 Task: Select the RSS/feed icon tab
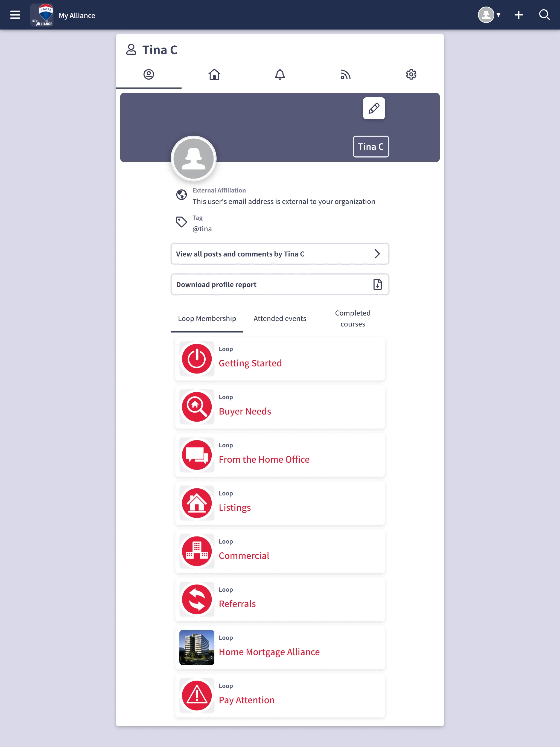[x=345, y=74]
